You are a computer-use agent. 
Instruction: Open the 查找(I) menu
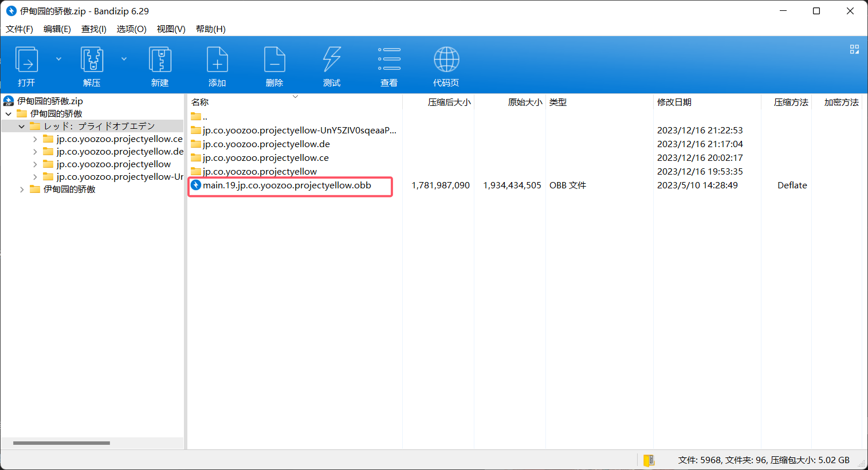tap(94, 29)
